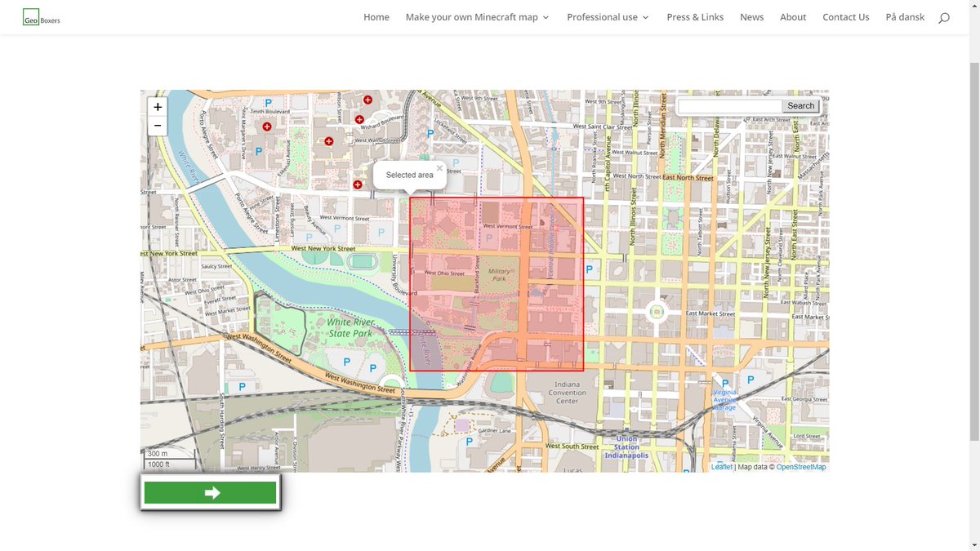This screenshot has width=980, height=551.
Task: Click the GeoBoxers logo
Action: point(42,16)
